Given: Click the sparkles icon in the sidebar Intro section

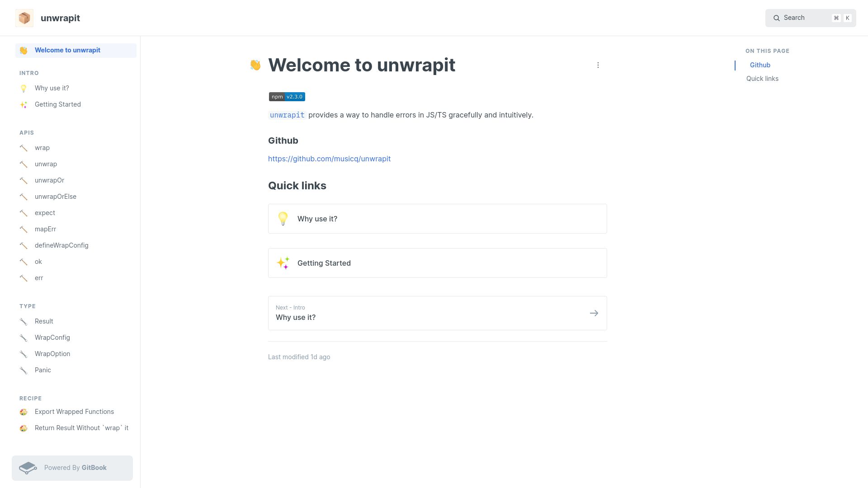Looking at the screenshot, I should pyautogui.click(x=24, y=105).
